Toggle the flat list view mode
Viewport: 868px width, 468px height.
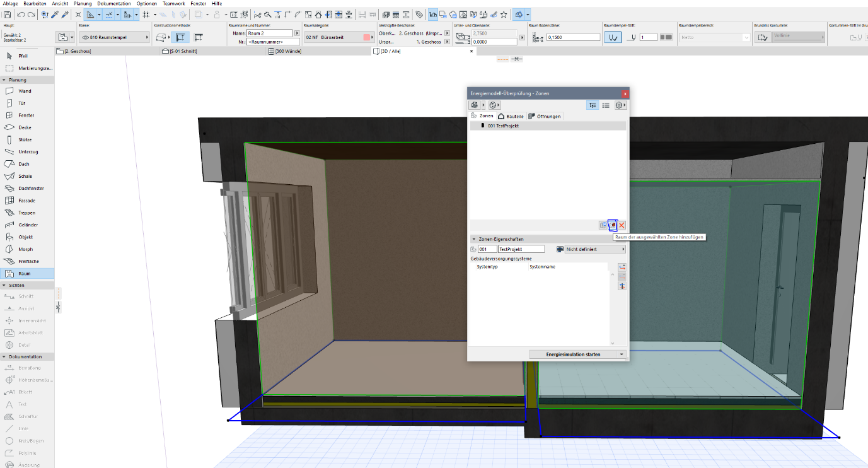tap(606, 105)
